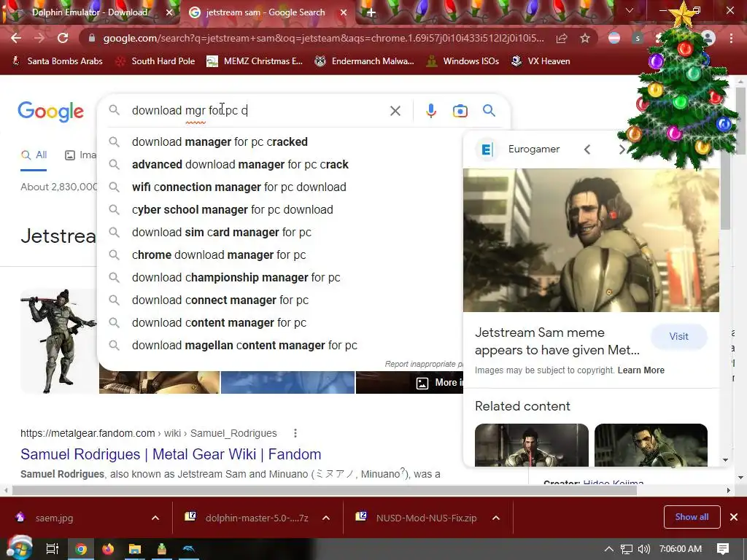Open the Endermanch Malware bookmark

[365, 61]
